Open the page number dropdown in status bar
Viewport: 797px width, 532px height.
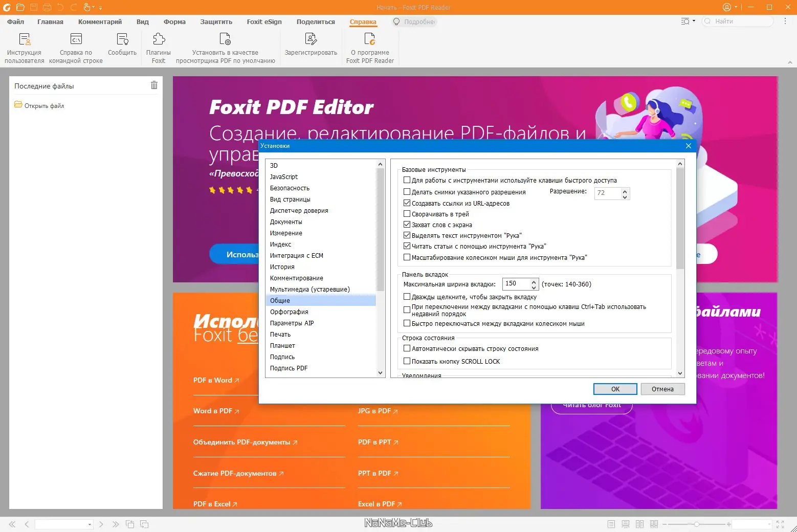click(x=90, y=524)
